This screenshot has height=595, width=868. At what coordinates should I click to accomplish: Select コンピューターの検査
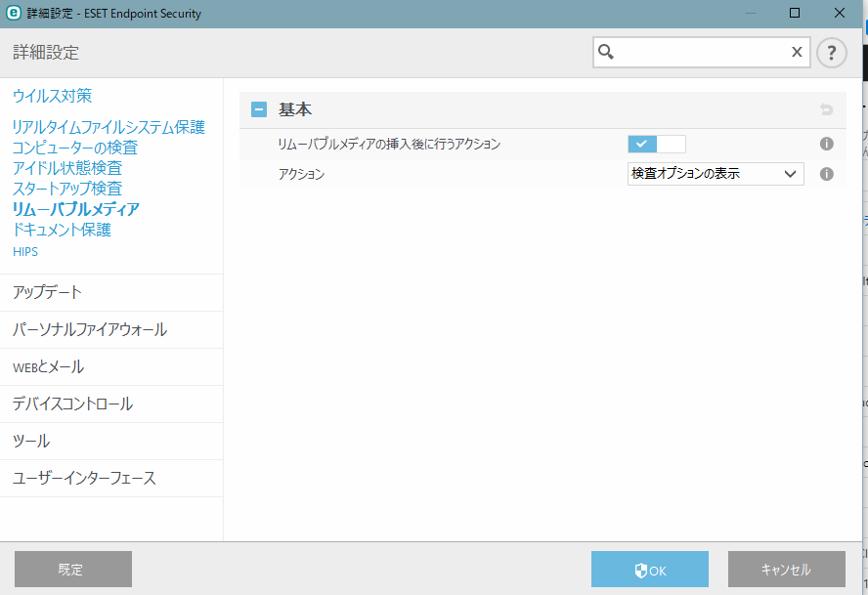74,148
